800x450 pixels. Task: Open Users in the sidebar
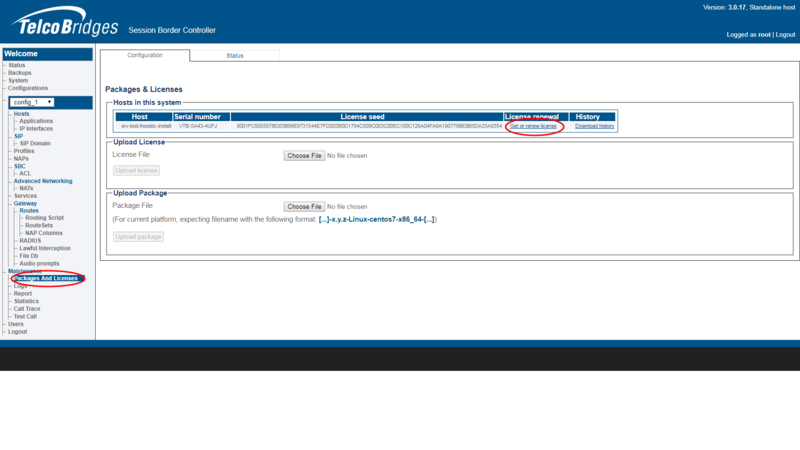(15, 324)
